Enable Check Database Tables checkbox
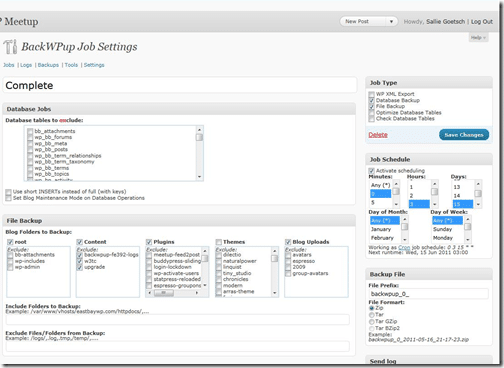The height and width of the screenshot is (368, 504). pyautogui.click(x=372, y=119)
